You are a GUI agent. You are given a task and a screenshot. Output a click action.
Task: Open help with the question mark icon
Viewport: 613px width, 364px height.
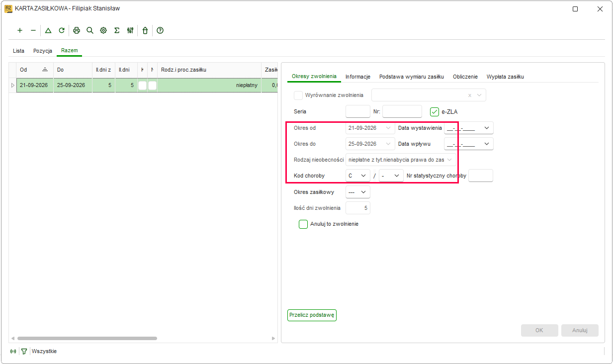pos(160,30)
